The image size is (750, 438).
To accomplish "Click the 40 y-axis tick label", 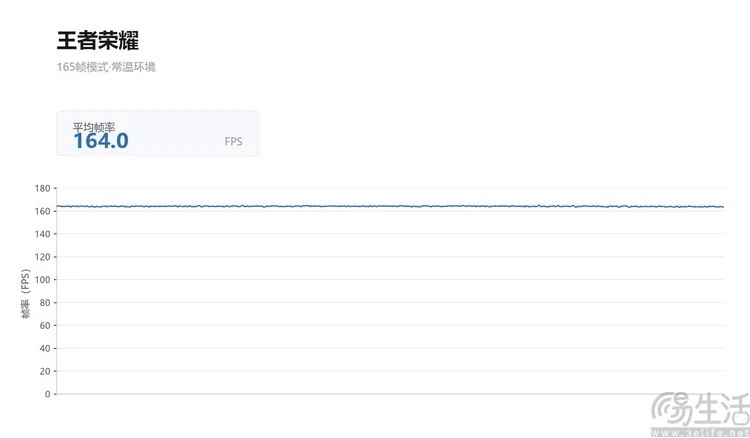I will click(44, 349).
